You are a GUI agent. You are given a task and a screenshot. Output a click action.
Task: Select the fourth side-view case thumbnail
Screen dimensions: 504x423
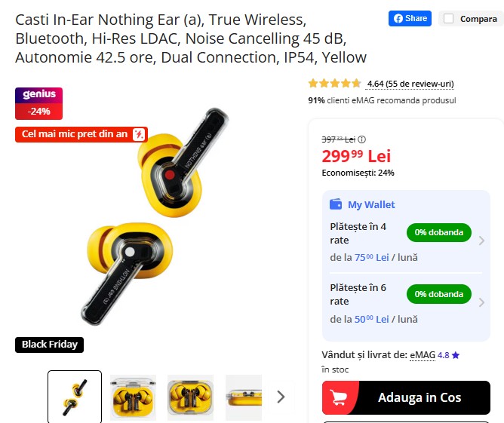click(x=244, y=397)
